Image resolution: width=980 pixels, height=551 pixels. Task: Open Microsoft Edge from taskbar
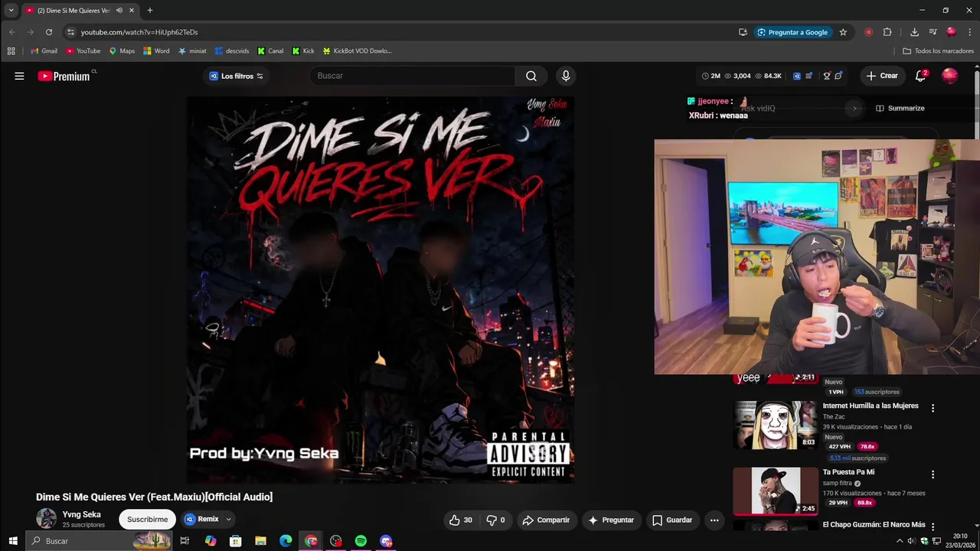[286, 541]
